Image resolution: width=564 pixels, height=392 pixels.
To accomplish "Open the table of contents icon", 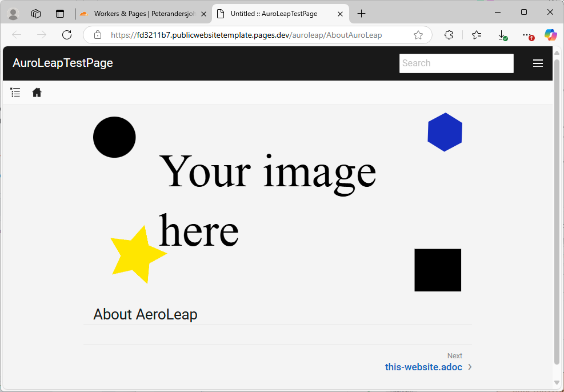I will pyautogui.click(x=15, y=92).
